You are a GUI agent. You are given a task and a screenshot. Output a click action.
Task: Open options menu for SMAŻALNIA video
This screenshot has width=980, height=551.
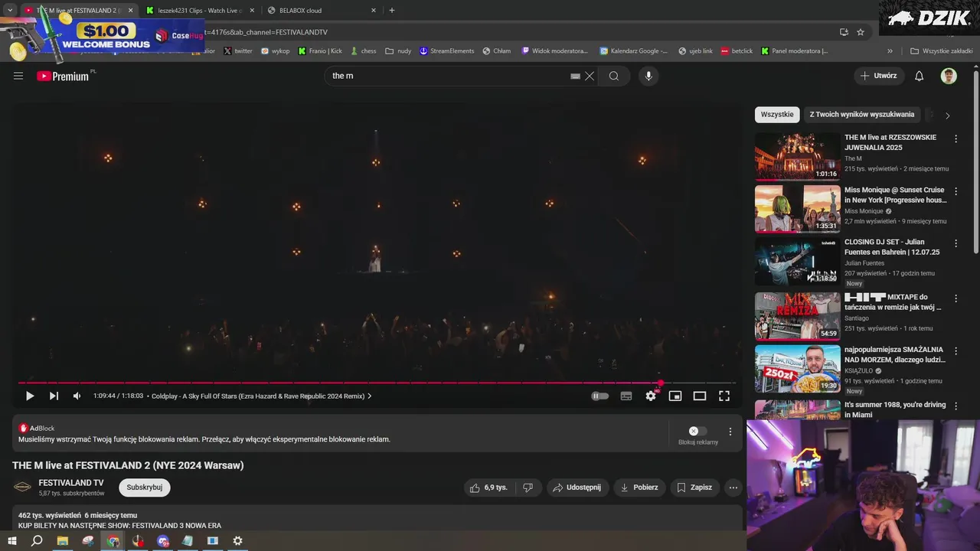[x=955, y=351]
